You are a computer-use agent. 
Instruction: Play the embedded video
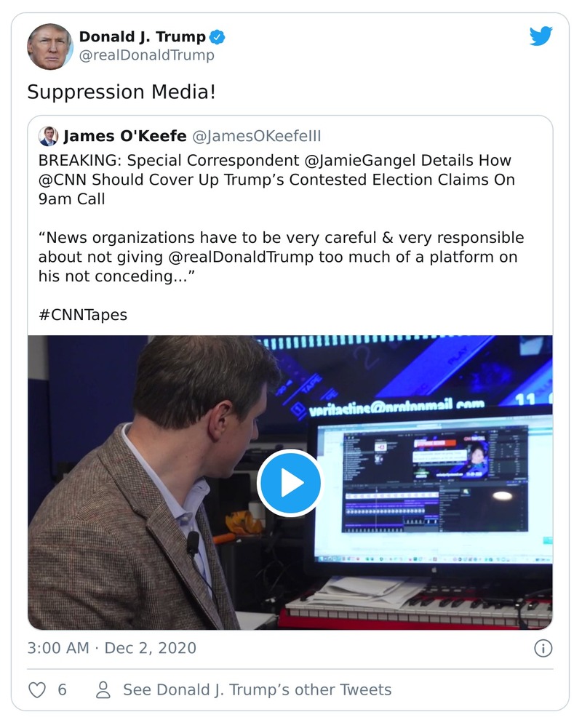click(290, 483)
